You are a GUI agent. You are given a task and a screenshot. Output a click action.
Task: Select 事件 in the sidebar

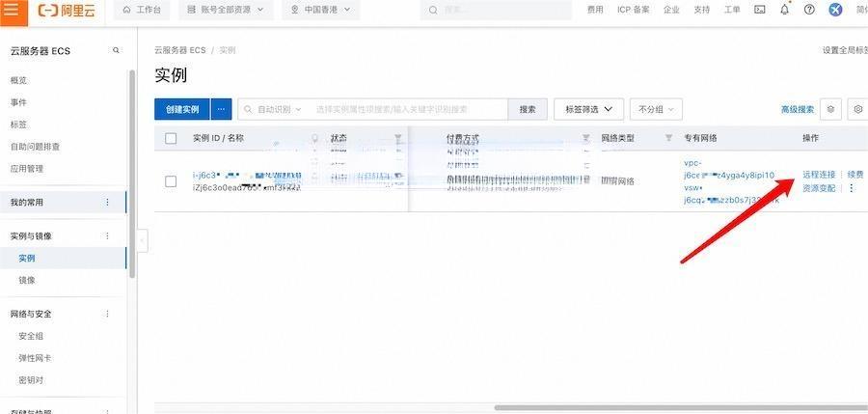click(x=19, y=102)
